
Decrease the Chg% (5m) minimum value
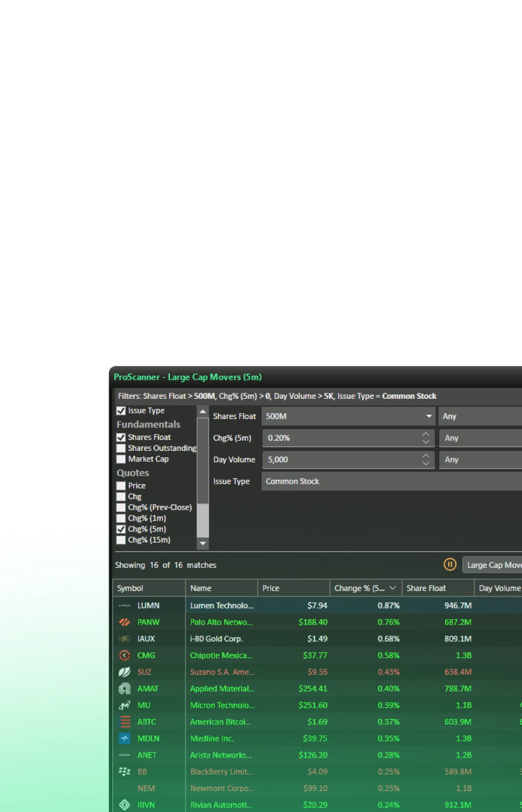425,442
